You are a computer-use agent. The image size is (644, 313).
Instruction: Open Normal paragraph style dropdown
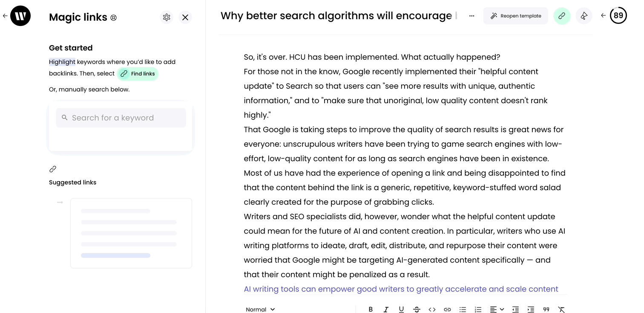click(x=260, y=310)
